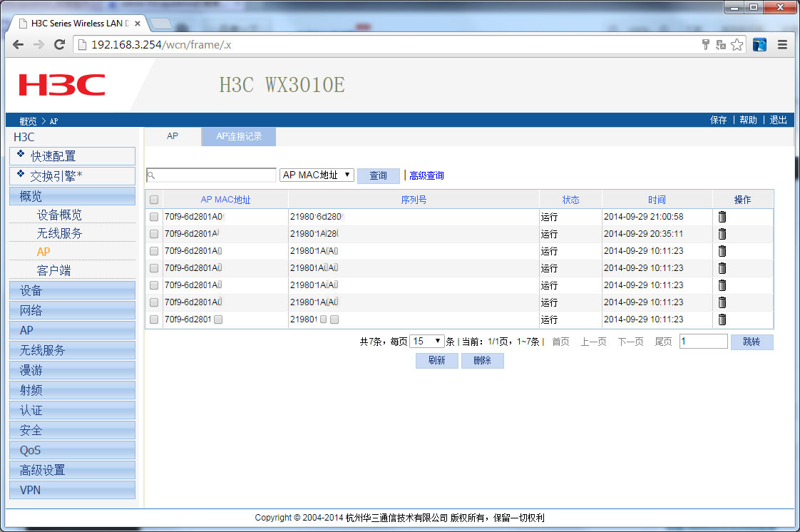The width and height of the screenshot is (800, 532).
Task: Select the orange AP submenu item
Action: [43, 252]
